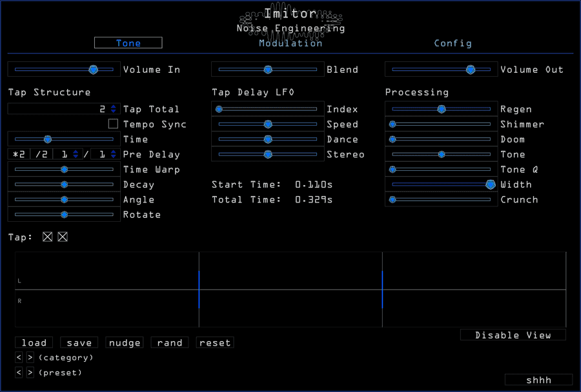Click the Total Time value 0.329s

314,199
